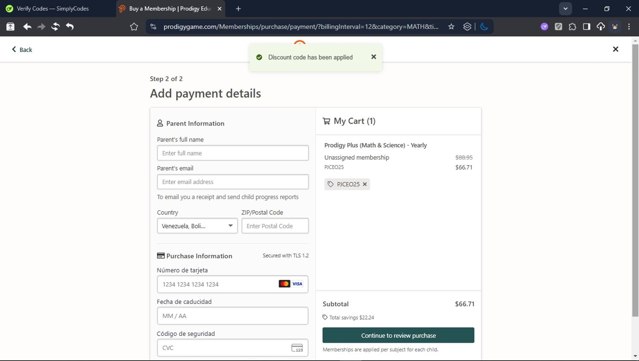Close the Buy a Membership tab
The width and height of the screenshot is (639, 361).
(219, 9)
